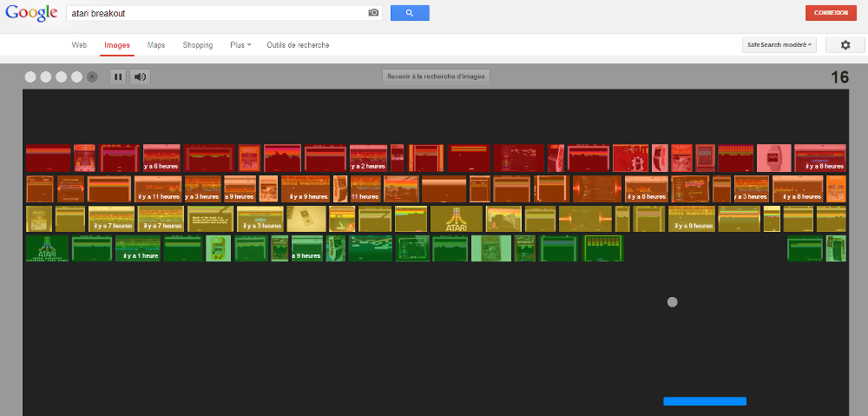Click the yellow ATARI logo brick

[457, 219]
